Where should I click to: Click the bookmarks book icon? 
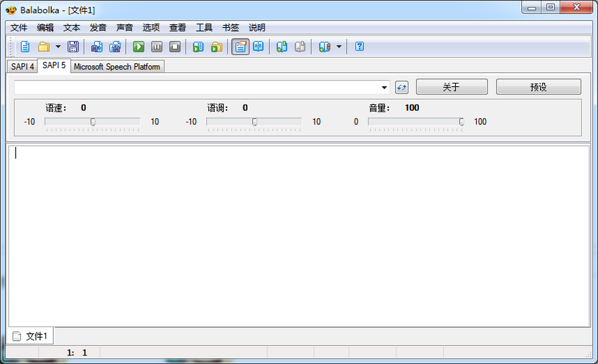[x=324, y=47]
